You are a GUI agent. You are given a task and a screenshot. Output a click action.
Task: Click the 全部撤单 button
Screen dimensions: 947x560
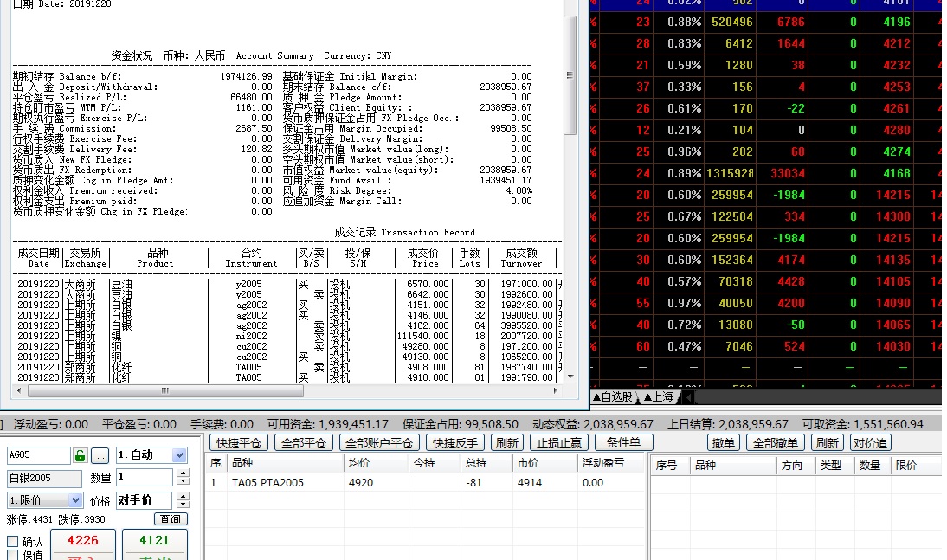[x=776, y=443]
